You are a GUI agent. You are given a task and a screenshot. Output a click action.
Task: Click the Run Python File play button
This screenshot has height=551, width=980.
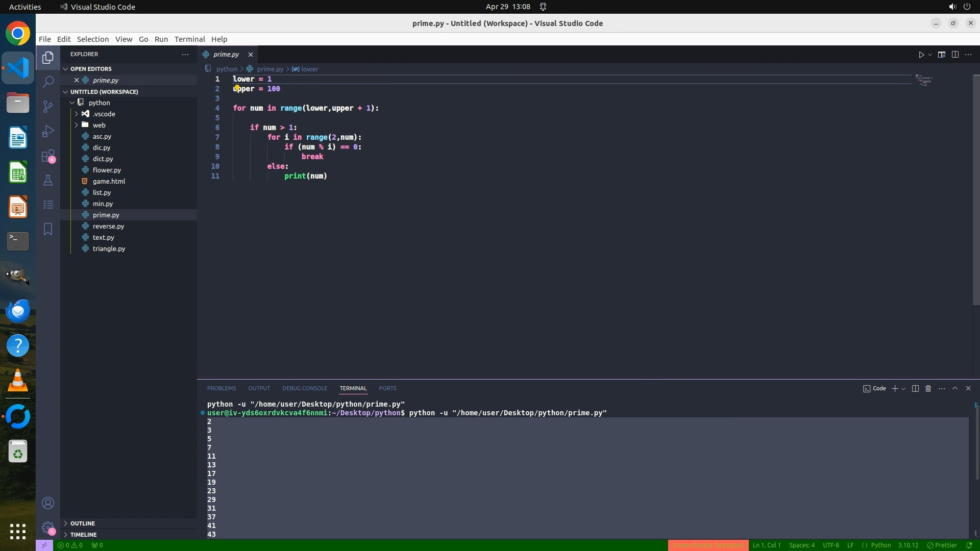921,55
